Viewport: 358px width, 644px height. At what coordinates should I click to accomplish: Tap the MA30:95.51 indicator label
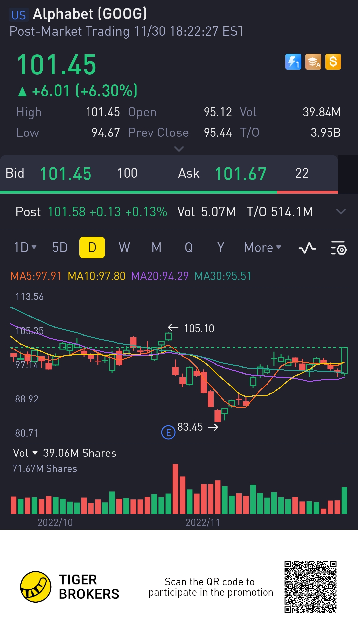pyautogui.click(x=223, y=276)
